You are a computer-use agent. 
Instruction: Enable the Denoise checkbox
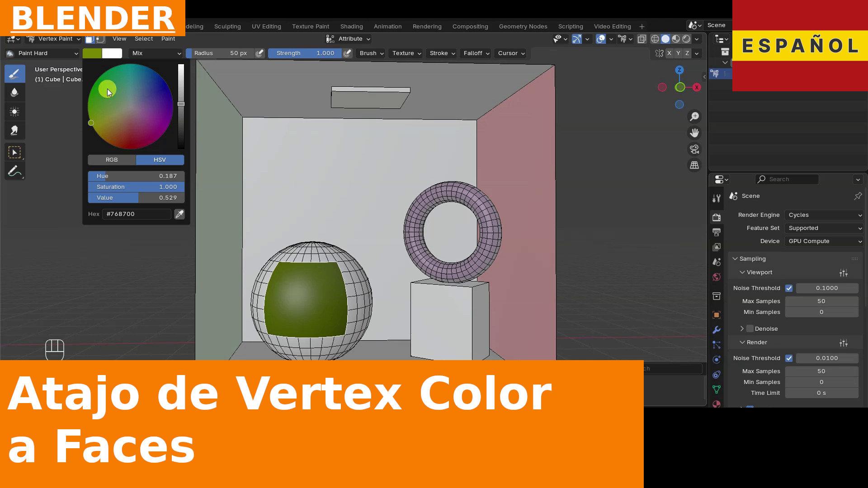[750, 329]
